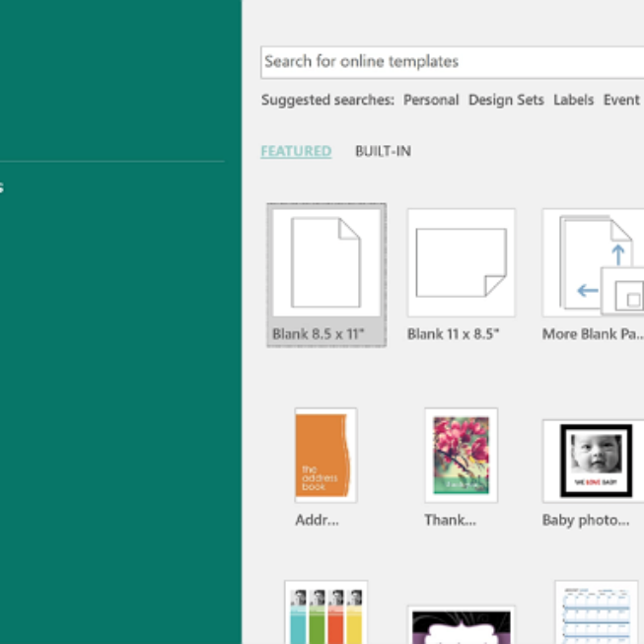Click the Design Sets suggested search
Viewport: 644px width, 644px height.
(x=506, y=100)
